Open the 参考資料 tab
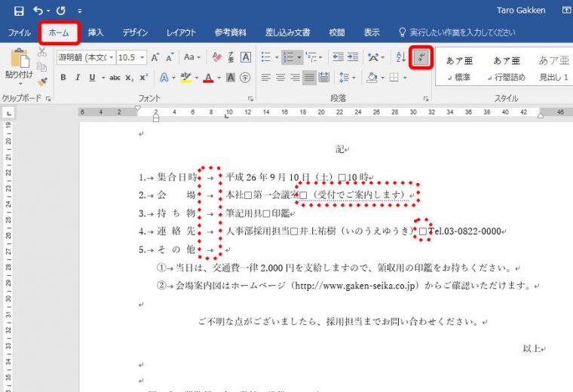 [x=230, y=32]
